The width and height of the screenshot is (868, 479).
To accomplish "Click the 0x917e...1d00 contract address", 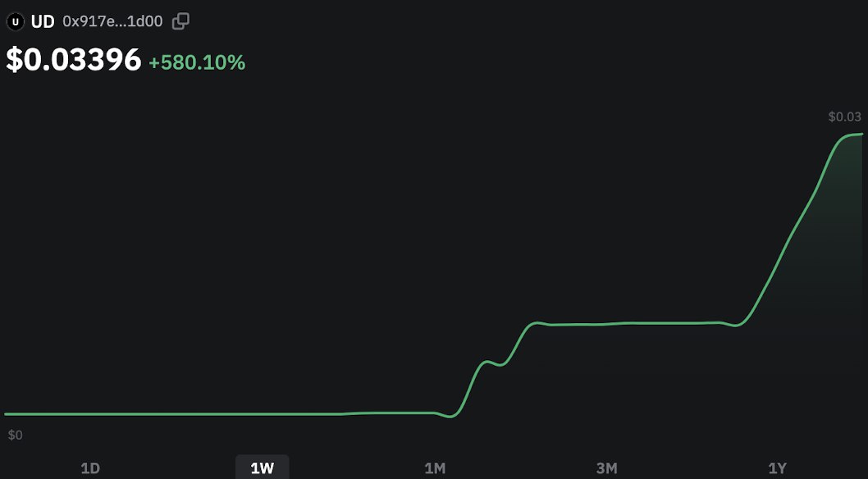I will pyautogui.click(x=114, y=21).
